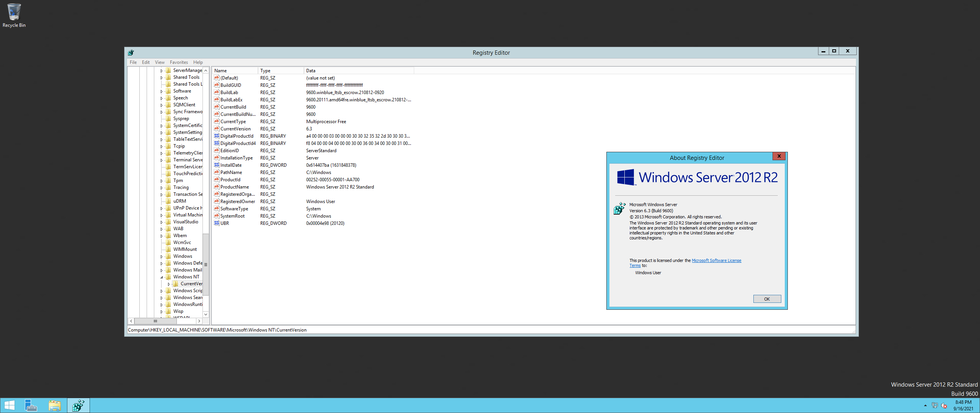980x413 pixels.
Task: Expand the Tracing tree node
Action: pos(162,188)
